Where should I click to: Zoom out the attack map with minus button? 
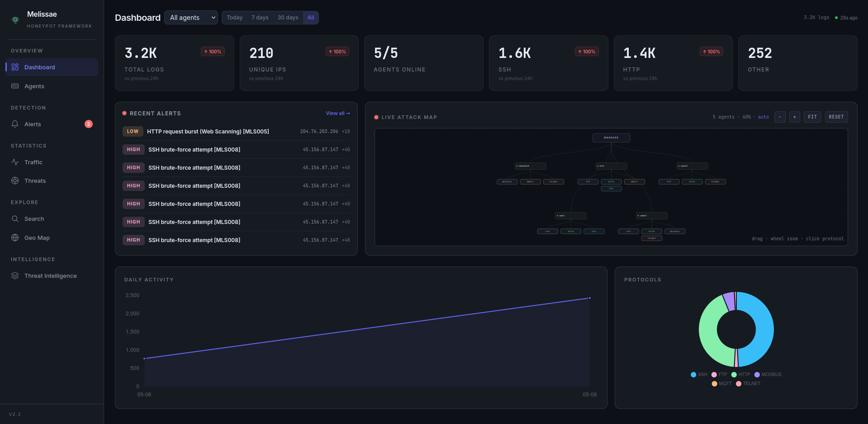pyautogui.click(x=780, y=117)
